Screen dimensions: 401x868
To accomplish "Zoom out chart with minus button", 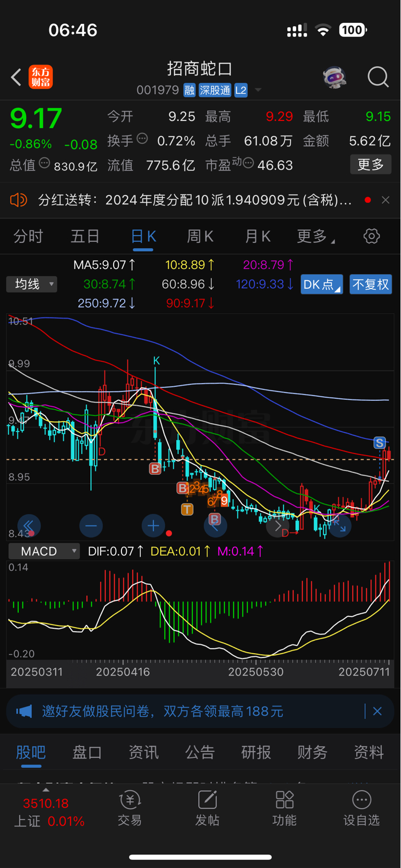I will pos(91,525).
